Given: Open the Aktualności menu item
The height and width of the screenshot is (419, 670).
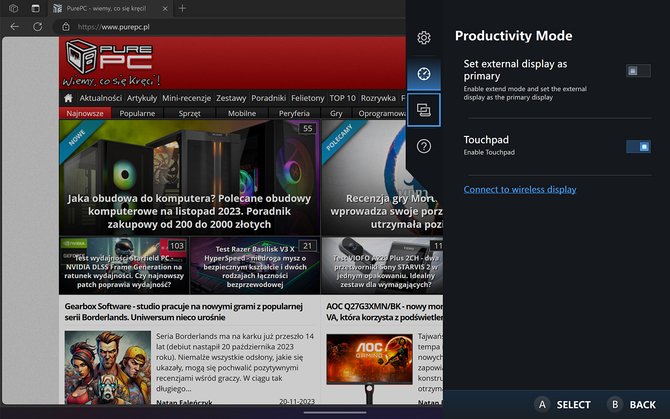Looking at the screenshot, I should click(x=100, y=98).
